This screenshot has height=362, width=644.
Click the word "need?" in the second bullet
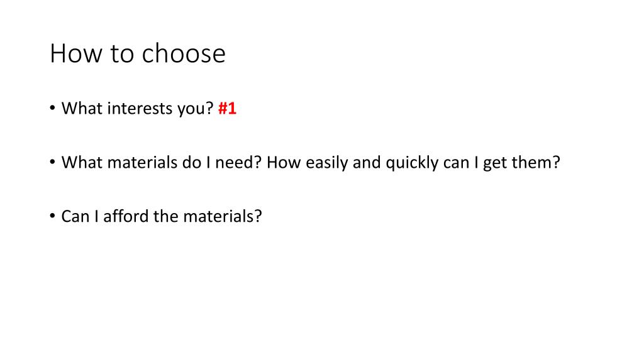(x=238, y=163)
